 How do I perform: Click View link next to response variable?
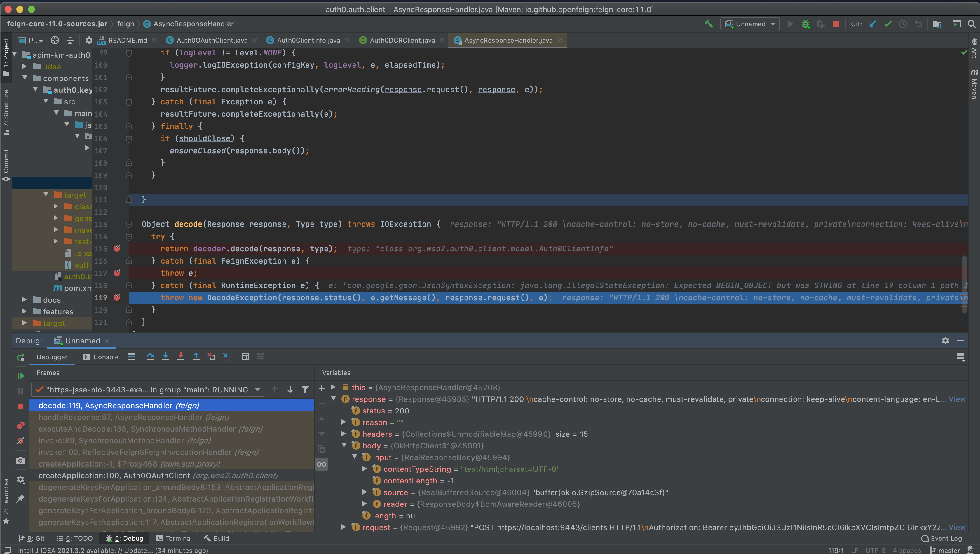click(x=957, y=399)
